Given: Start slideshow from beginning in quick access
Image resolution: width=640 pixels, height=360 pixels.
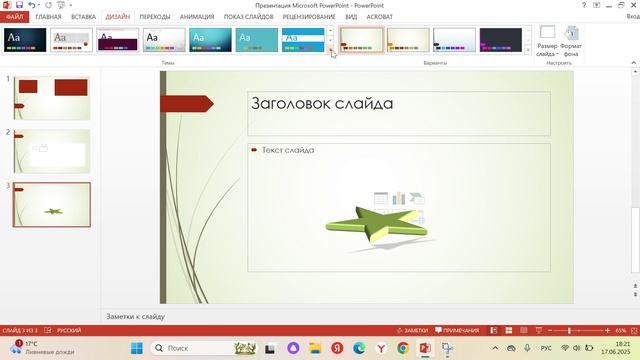Looking at the screenshot, I should pyautogui.click(x=61, y=5).
